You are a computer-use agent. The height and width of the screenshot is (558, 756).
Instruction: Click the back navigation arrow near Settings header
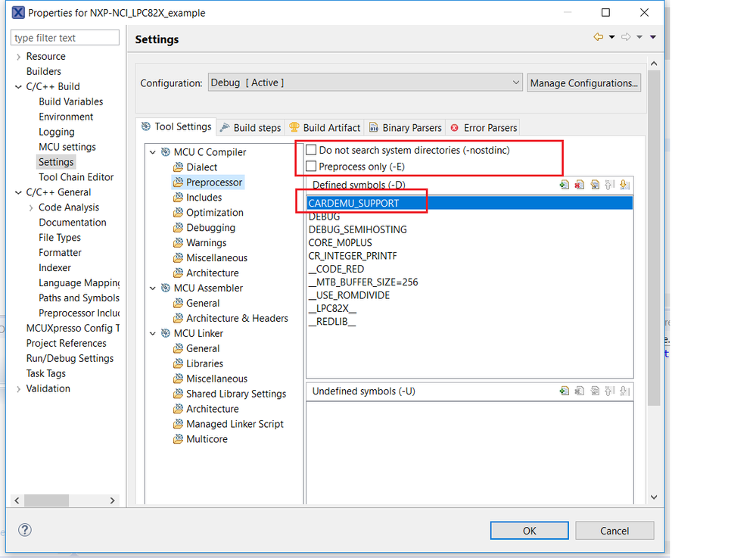tap(597, 36)
